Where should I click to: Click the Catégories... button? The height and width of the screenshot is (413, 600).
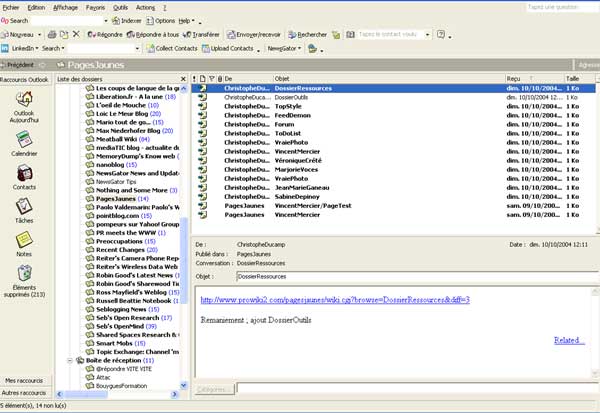(212, 388)
